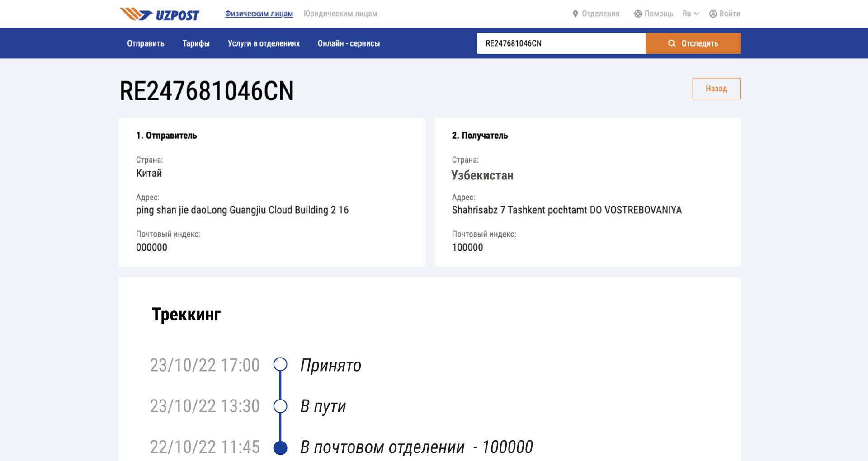The image size is (868, 461).
Task: Click the 2. Получатель card title
Action: point(480,136)
